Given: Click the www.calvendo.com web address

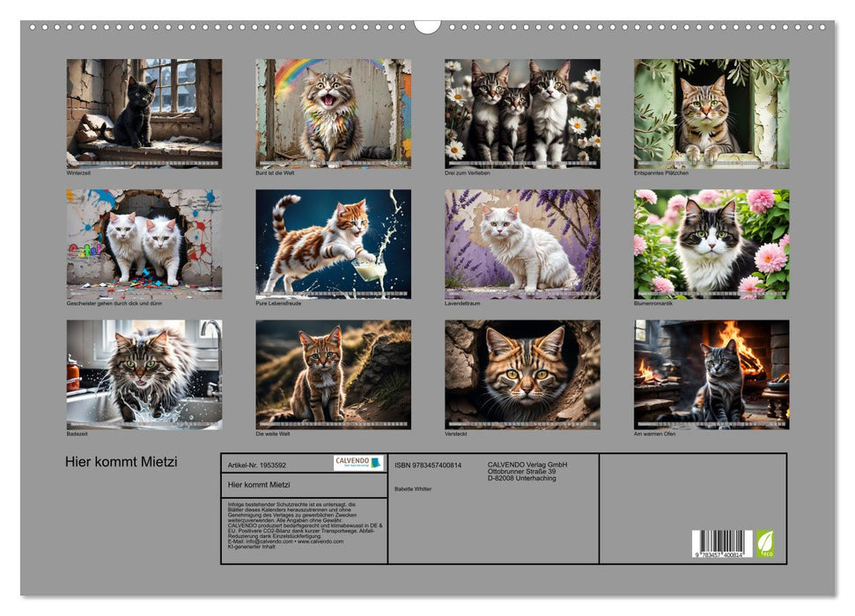Looking at the screenshot, I should tap(320, 541).
